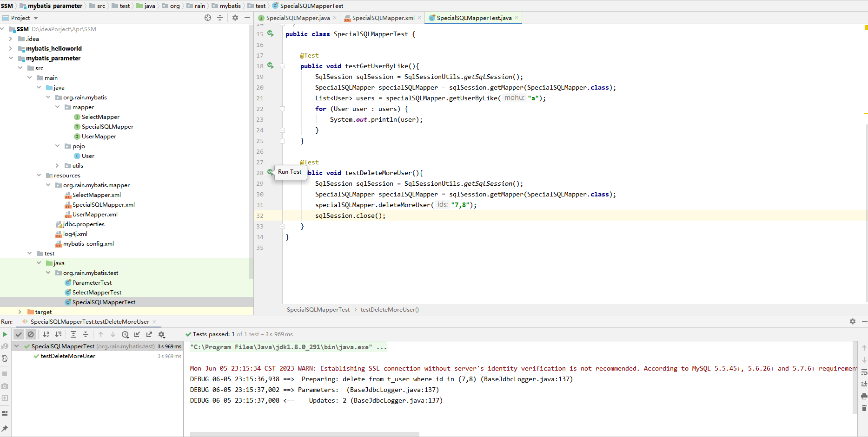Expand the target folder

coord(20,312)
